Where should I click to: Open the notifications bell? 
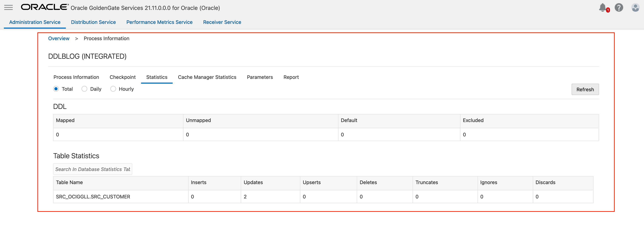(603, 8)
